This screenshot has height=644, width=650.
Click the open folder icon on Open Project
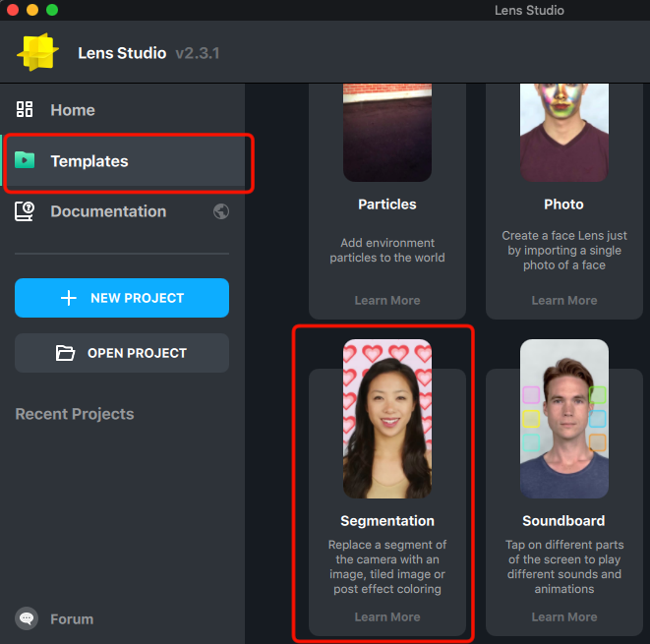pos(65,353)
